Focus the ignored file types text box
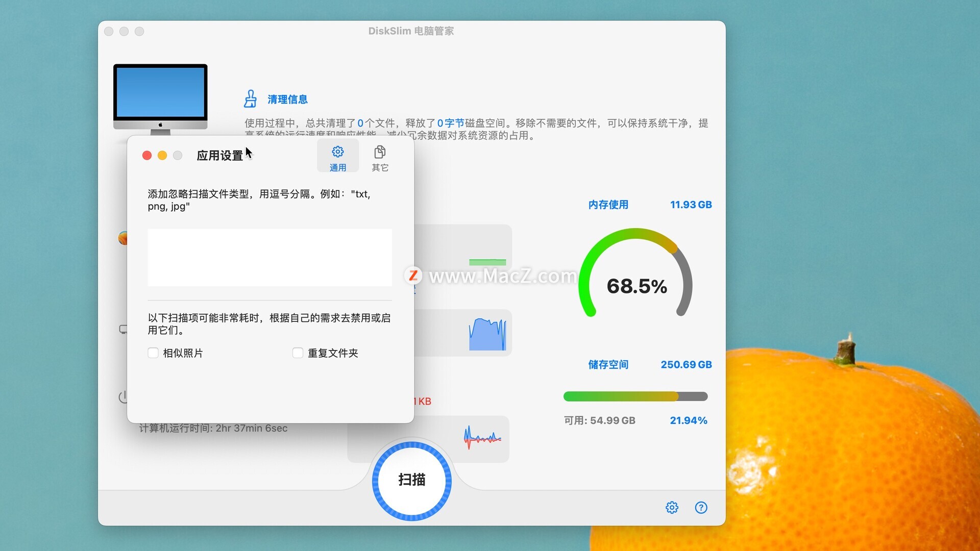980x551 pixels. [x=269, y=258]
